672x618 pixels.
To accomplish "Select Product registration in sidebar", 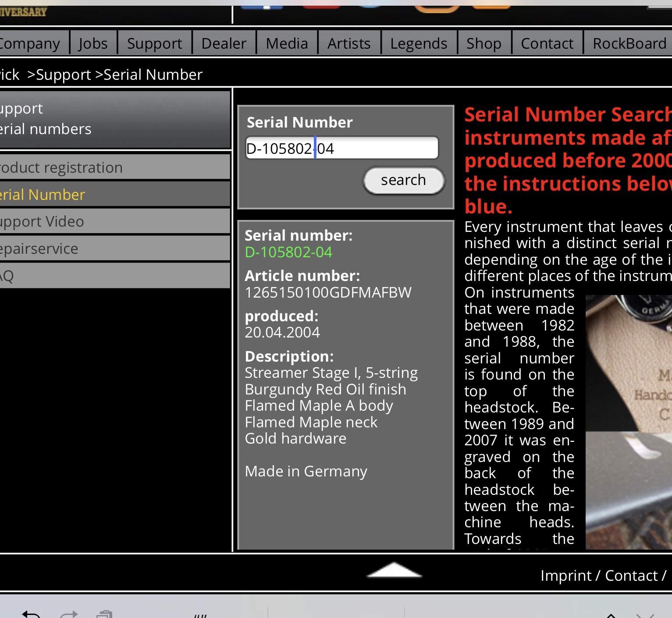I will pyautogui.click(x=115, y=167).
